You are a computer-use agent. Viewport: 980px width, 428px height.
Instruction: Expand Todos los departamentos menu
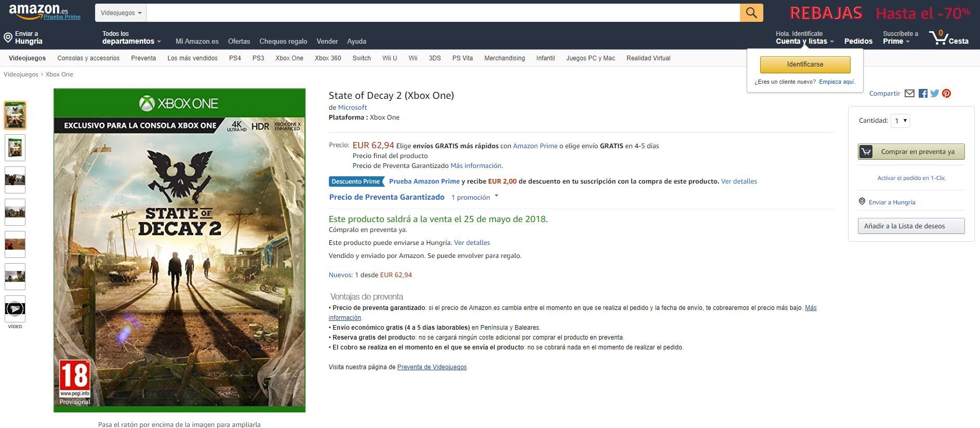(x=131, y=37)
